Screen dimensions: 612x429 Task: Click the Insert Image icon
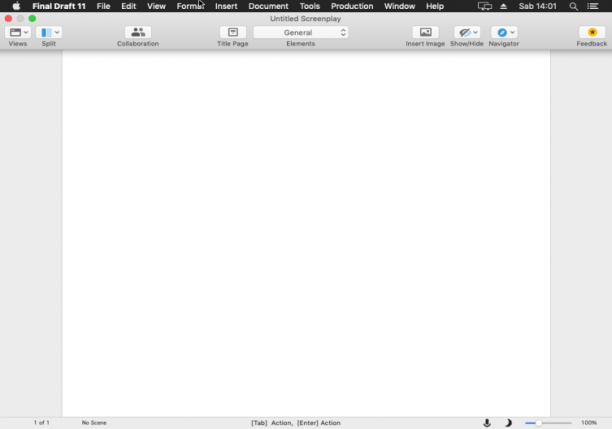click(x=425, y=32)
